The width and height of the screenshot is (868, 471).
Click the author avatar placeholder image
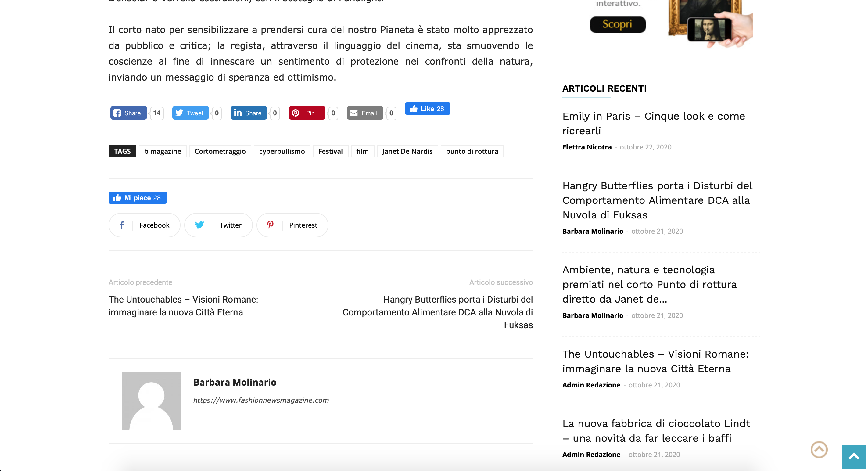151,401
